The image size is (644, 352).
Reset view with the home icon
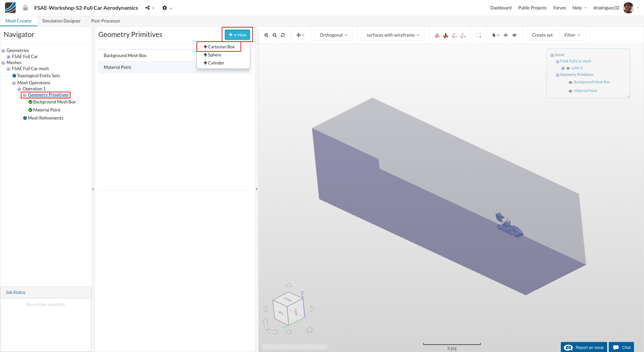(310, 330)
